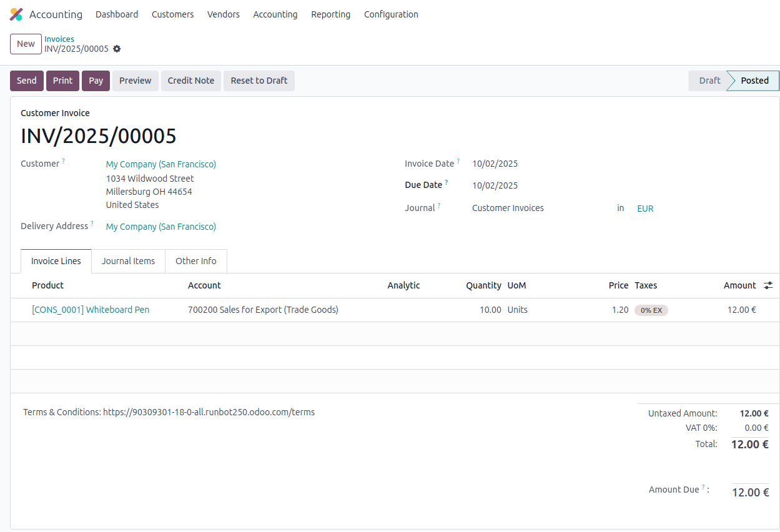Open the Configuration dropdown menu
Screen dimensions: 780x532
point(391,14)
